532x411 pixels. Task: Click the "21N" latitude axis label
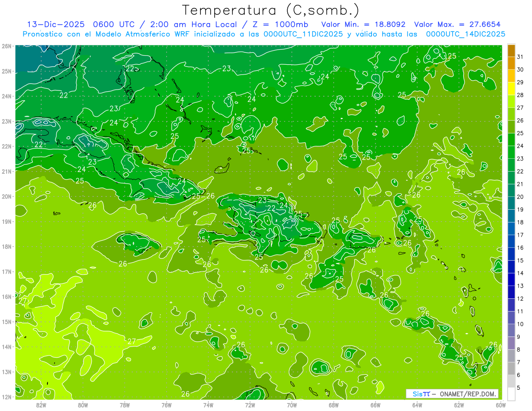coord(7,171)
